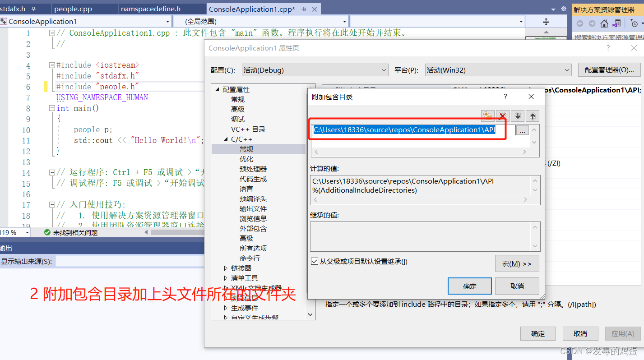644x360 pixels.
Task: Go forward in Solution Explorer toolbar
Action: 592,23
